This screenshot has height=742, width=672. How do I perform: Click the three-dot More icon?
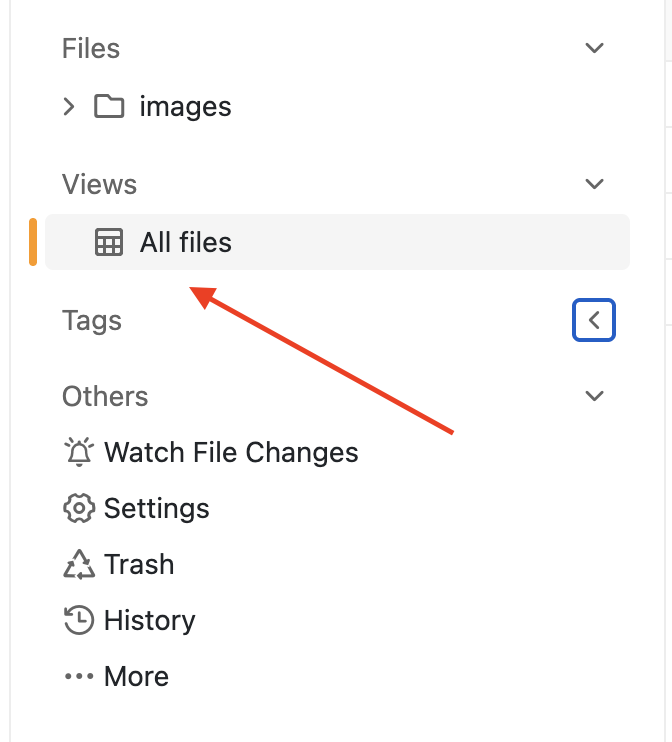[78, 676]
